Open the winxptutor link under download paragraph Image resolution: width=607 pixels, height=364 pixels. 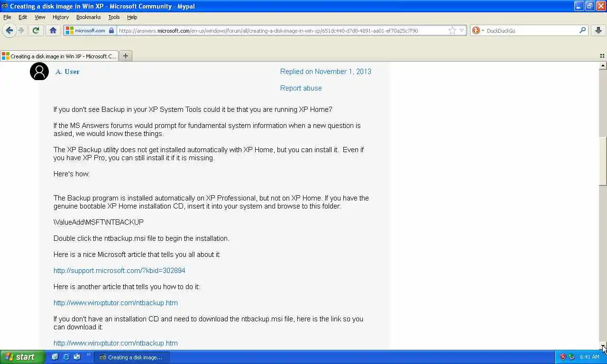coord(115,343)
